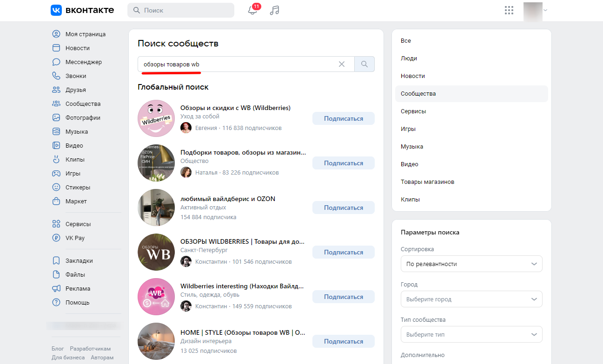Subscribe to HOME | STYLE community

pos(344,341)
